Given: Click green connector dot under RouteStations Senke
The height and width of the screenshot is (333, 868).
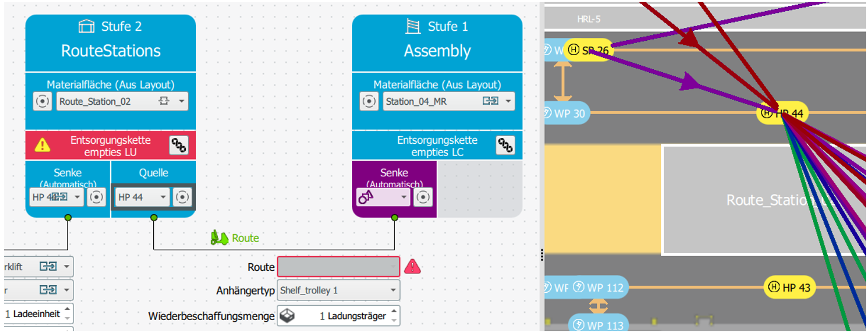Looking at the screenshot, I should (x=67, y=218).
